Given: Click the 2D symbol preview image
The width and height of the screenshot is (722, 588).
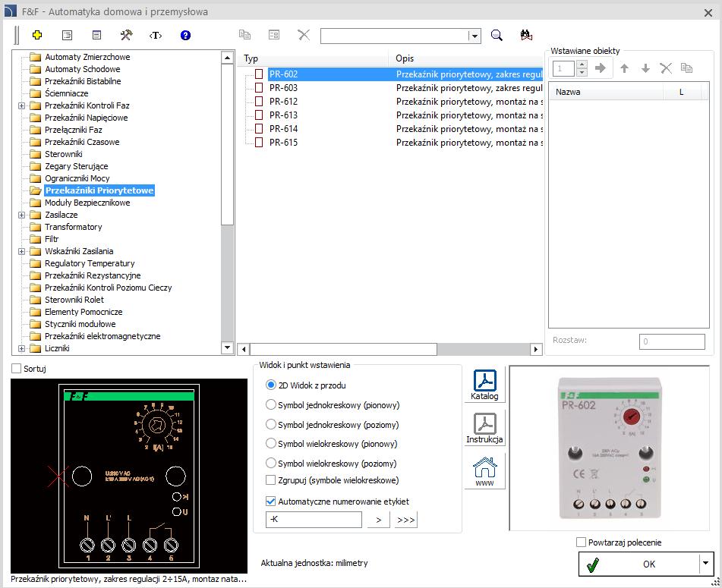Looking at the screenshot, I should pyautogui.click(x=129, y=475).
